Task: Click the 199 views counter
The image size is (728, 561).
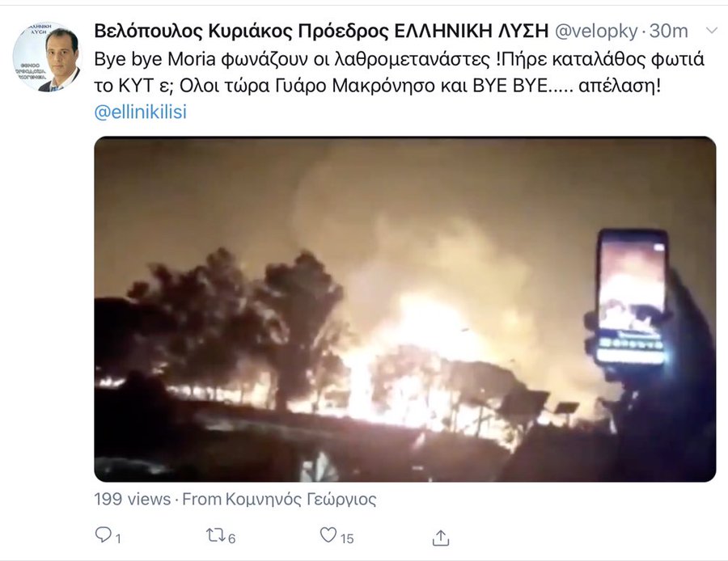Action: (133, 500)
